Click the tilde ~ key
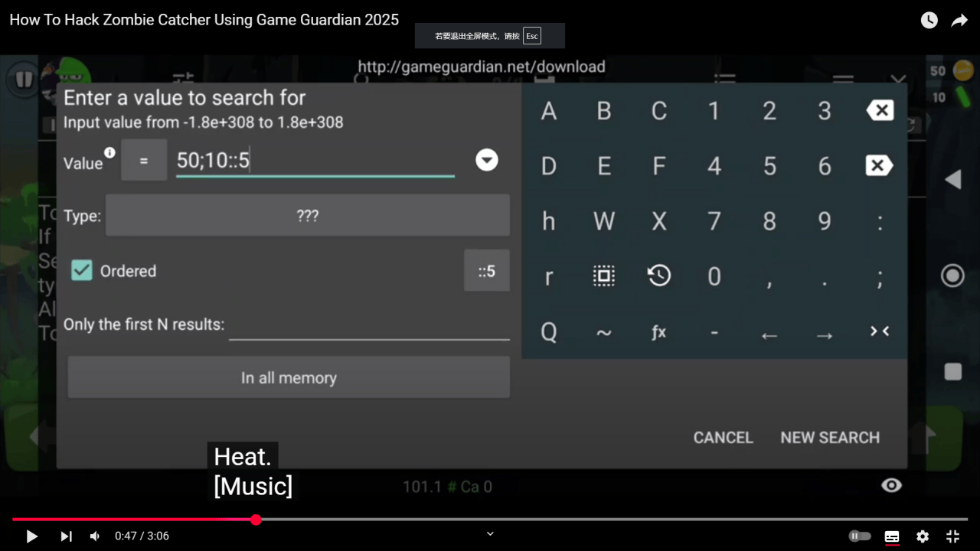Image resolution: width=980 pixels, height=551 pixels. pos(604,332)
